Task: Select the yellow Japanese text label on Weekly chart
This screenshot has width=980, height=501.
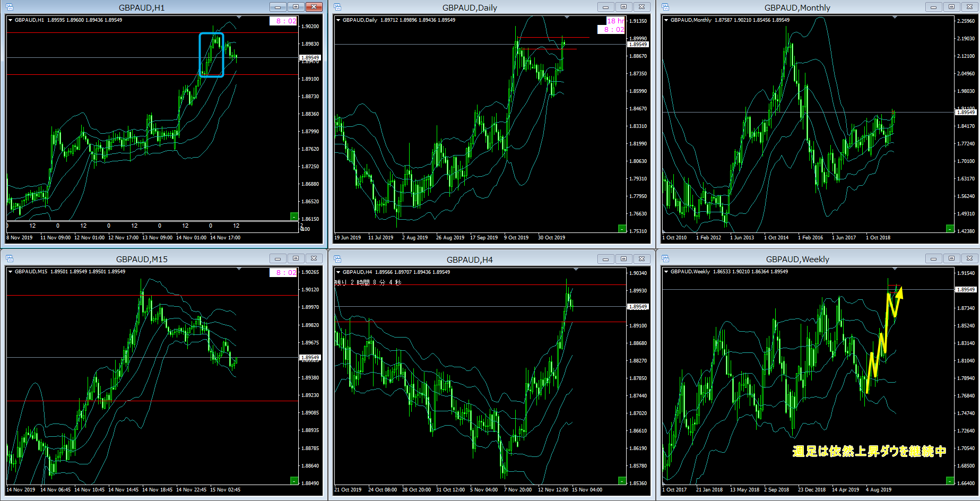Action: (x=869, y=451)
